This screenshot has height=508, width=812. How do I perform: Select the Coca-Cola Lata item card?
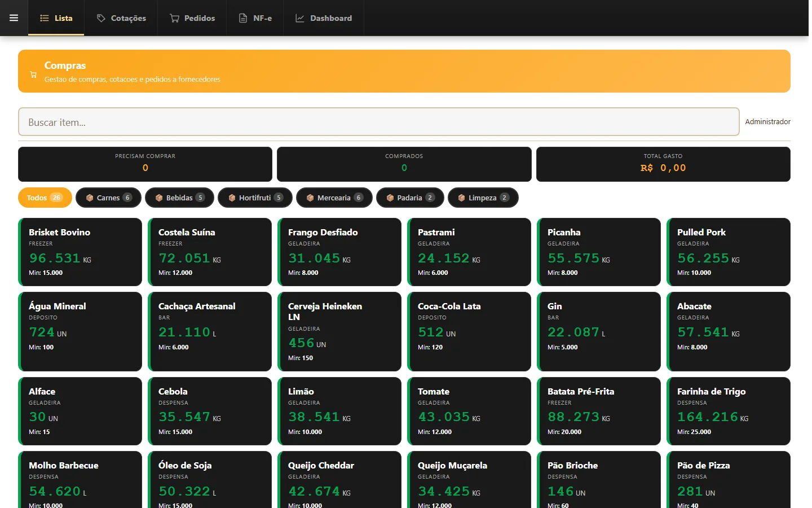(469, 331)
